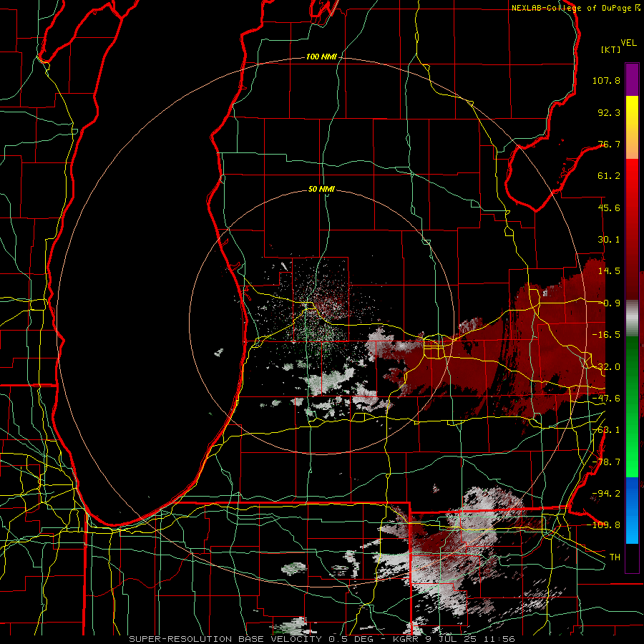
Task: Click the VEL legend title
Action: point(628,43)
